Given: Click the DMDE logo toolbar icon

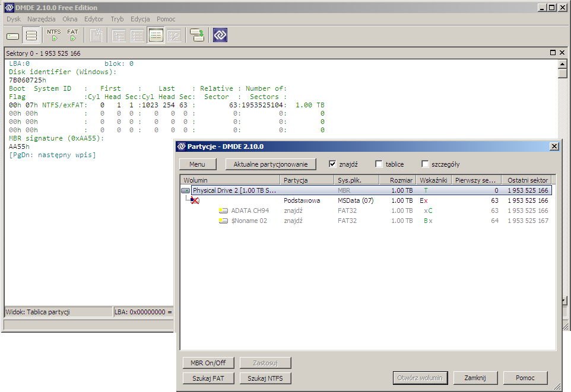Looking at the screenshot, I should [x=220, y=36].
